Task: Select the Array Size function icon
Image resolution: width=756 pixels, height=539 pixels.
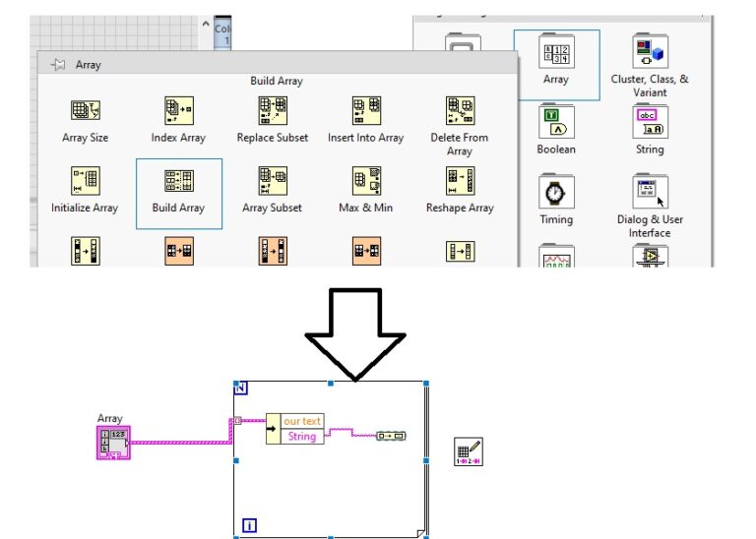Action: (x=86, y=111)
